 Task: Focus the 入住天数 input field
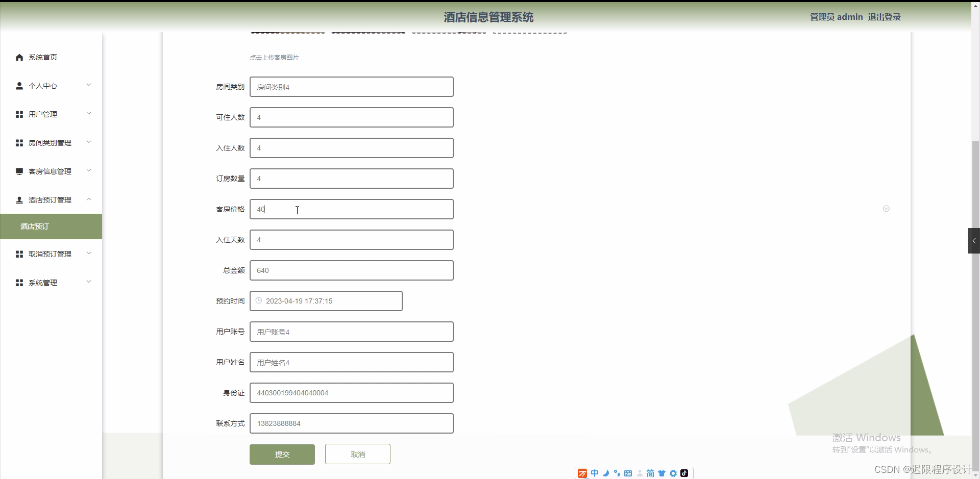pos(352,240)
